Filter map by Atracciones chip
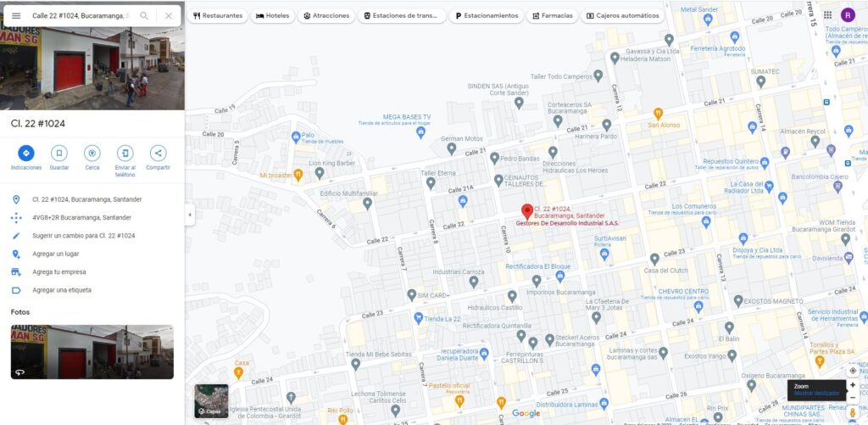 click(x=326, y=15)
